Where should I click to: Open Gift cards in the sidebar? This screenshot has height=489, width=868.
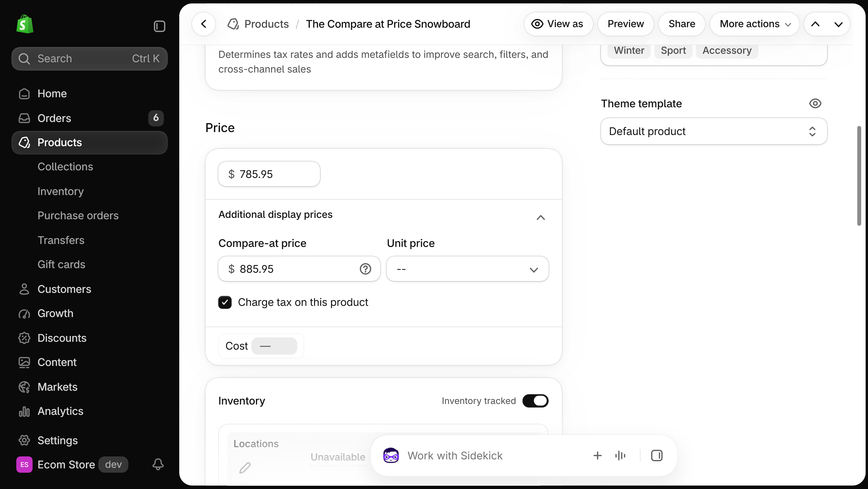click(61, 264)
